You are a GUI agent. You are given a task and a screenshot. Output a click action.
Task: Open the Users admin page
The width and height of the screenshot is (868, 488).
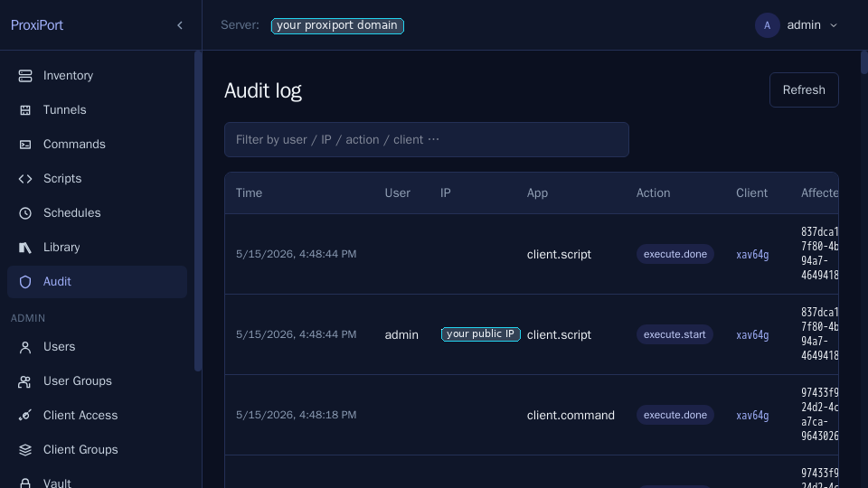(97, 347)
